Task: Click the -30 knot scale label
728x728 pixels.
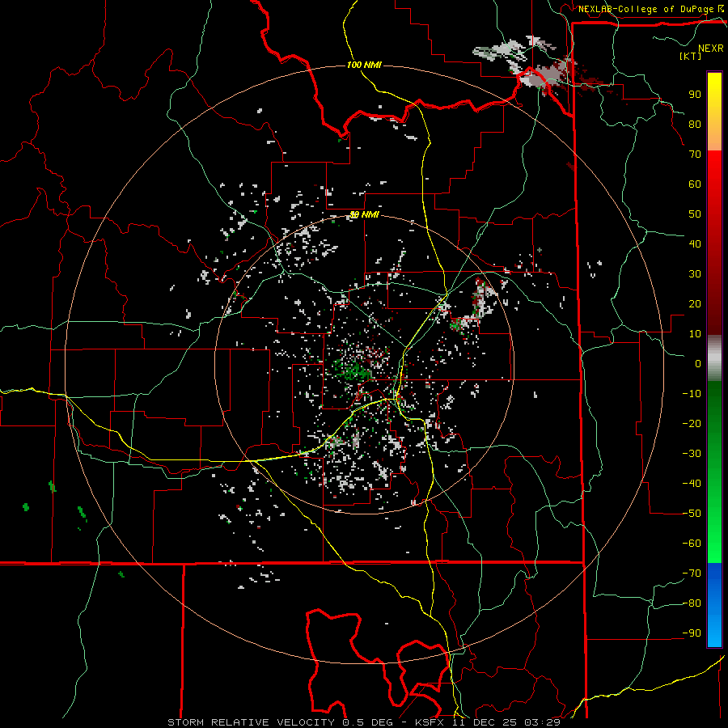Action: pos(692,454)
